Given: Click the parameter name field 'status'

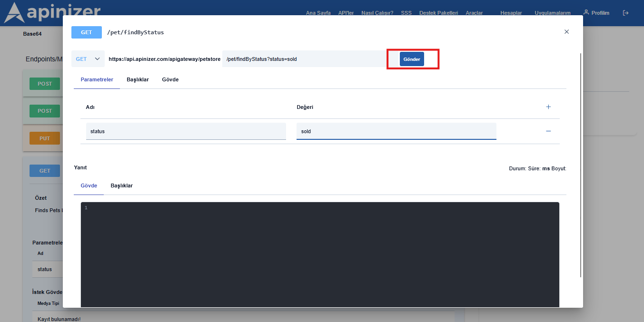Looking at the screenshot, I should [186, 131].
